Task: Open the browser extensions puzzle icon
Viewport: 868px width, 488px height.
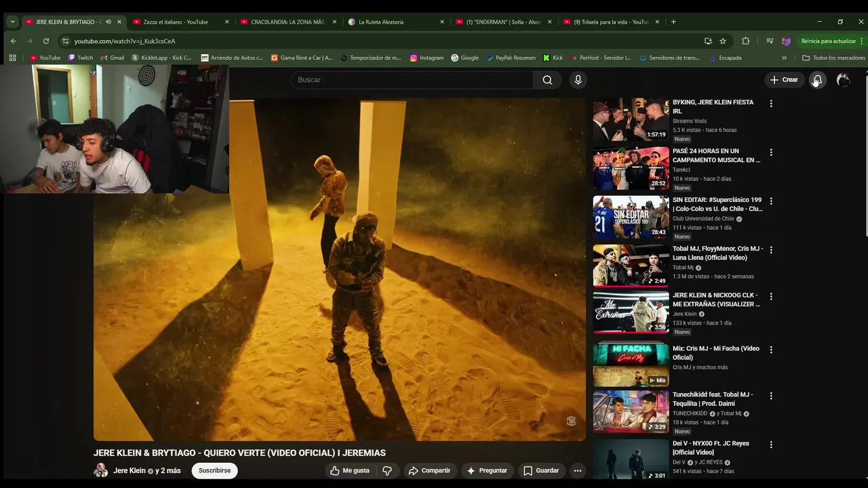Action: point(746,41)
